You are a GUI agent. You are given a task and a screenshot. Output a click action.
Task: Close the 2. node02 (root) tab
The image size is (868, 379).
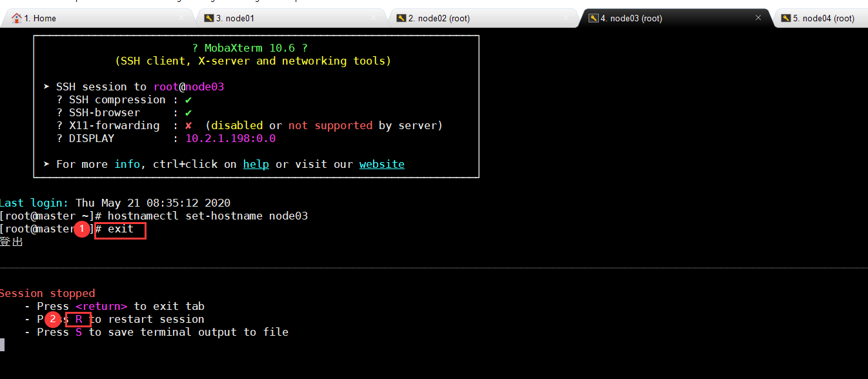(566, 18)
